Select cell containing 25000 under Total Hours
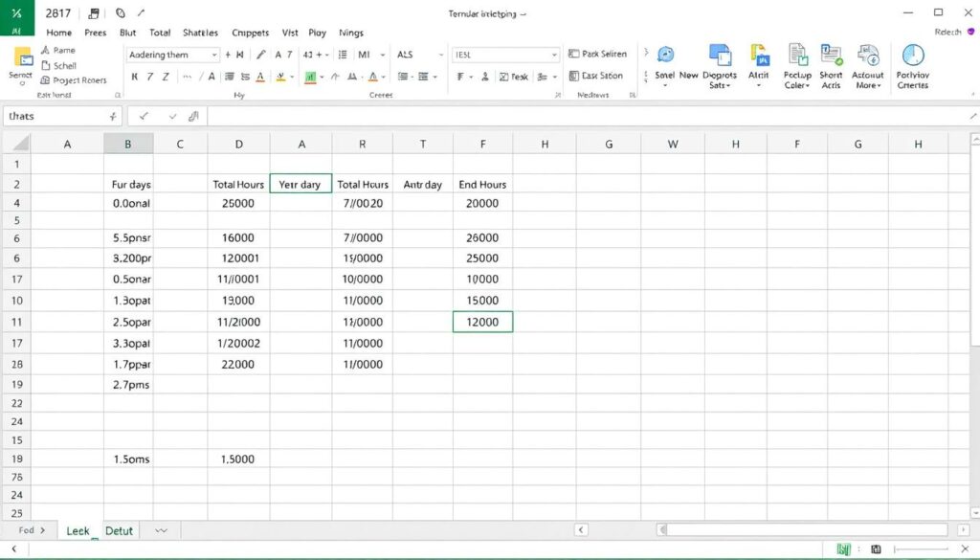The width and height of the screenshot is (980, 560). coord(238,203)
